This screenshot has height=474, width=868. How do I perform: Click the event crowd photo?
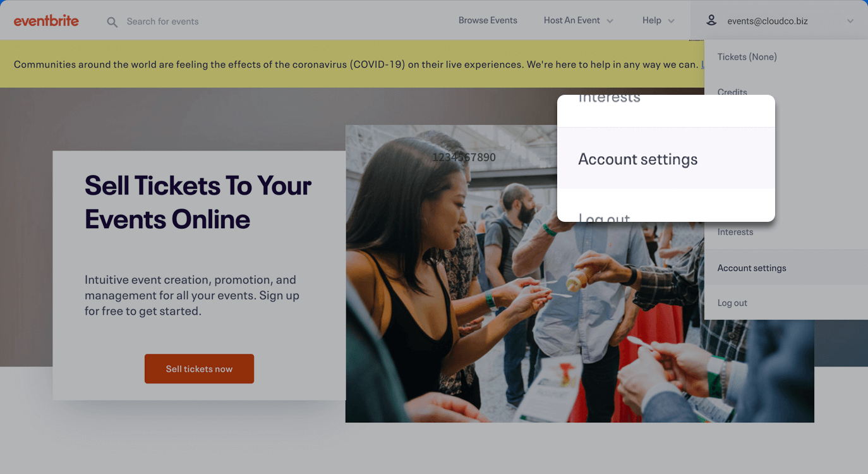579,273
